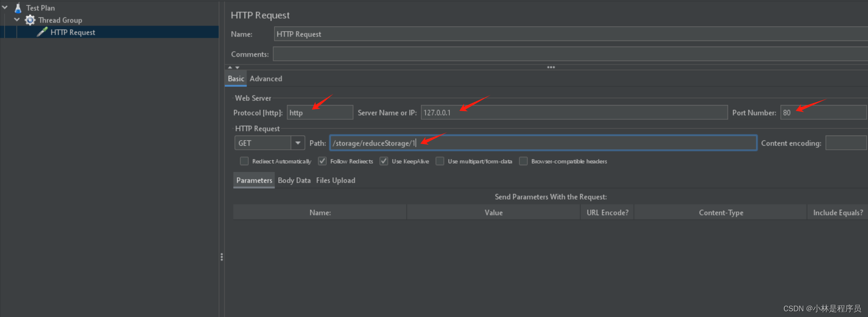Uncheck Use KeepAlive checkbox
Screen dimensions: 868x317
click(x=383, y=161)
